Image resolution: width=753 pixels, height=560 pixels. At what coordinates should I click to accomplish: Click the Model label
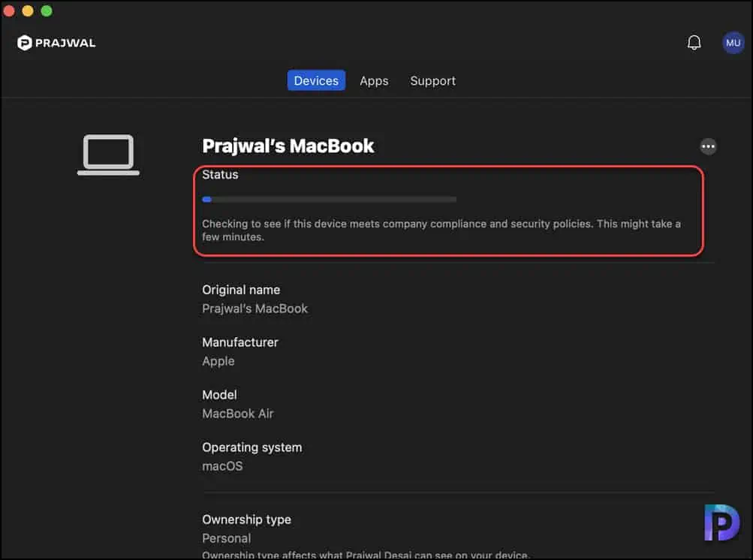[x=219, y=395]
